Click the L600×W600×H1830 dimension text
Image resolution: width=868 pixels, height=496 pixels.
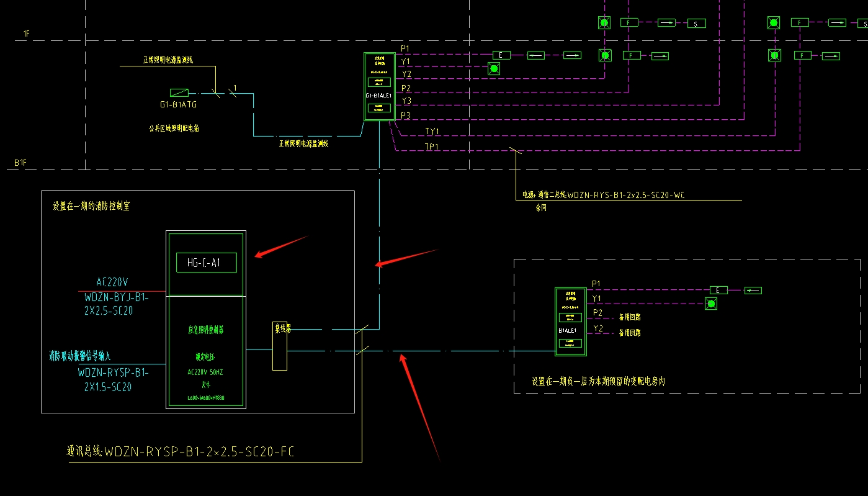pos(206,399)
